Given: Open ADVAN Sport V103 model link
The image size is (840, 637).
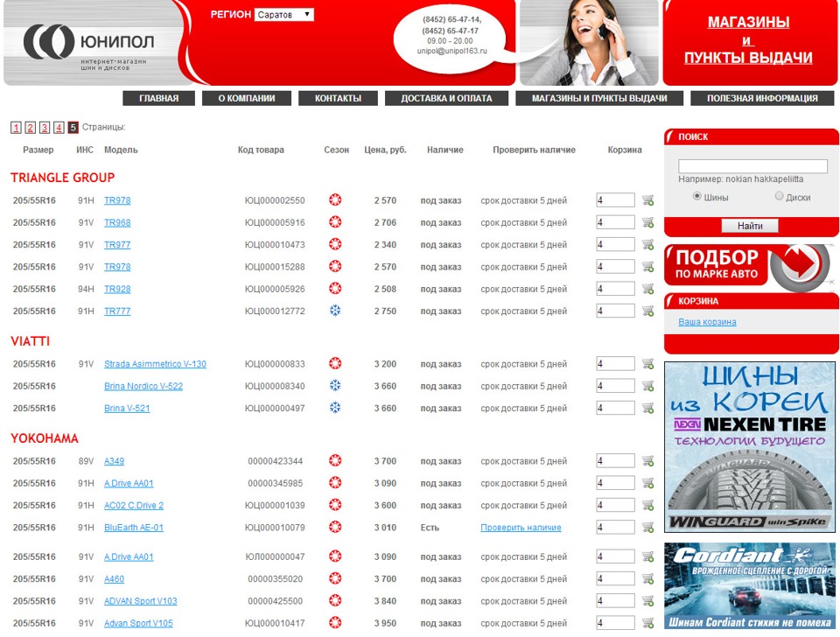Looking at the screenshot, I should (140, 601).
